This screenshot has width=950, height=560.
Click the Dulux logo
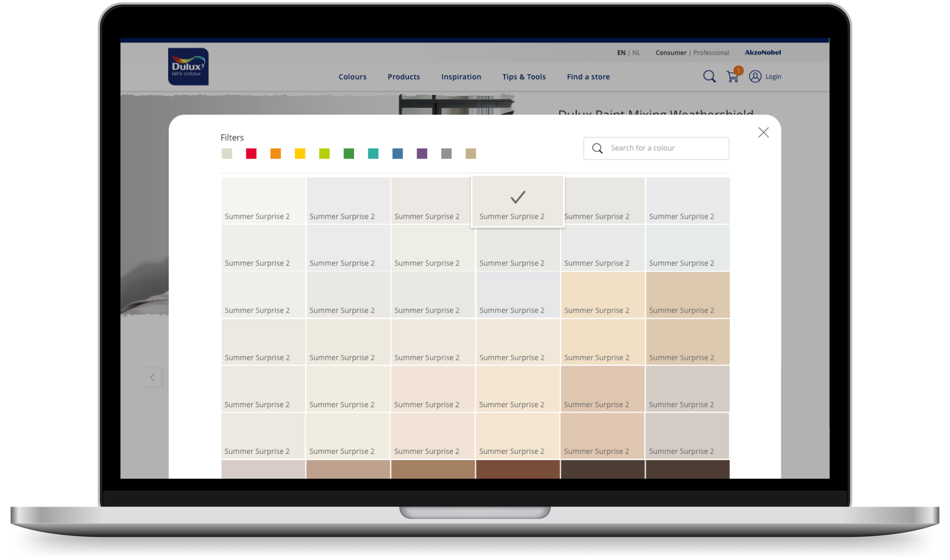(x=187, y=67)
